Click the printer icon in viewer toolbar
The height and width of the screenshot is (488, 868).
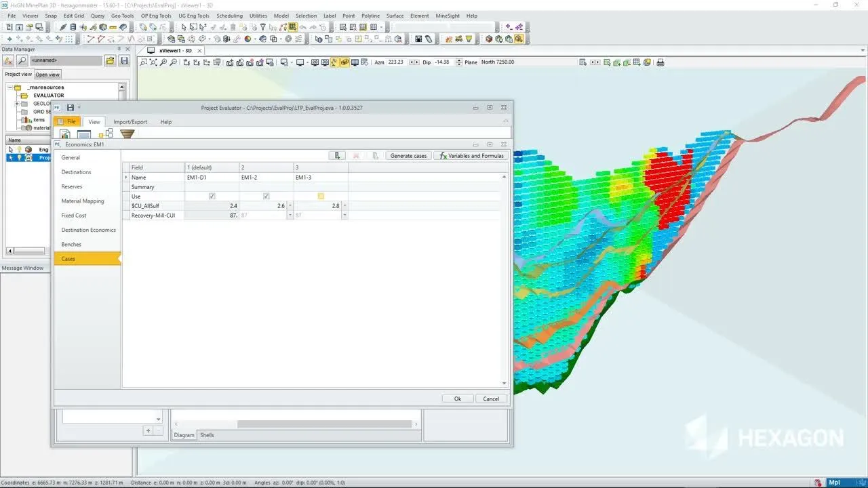(x=660, y=62)
